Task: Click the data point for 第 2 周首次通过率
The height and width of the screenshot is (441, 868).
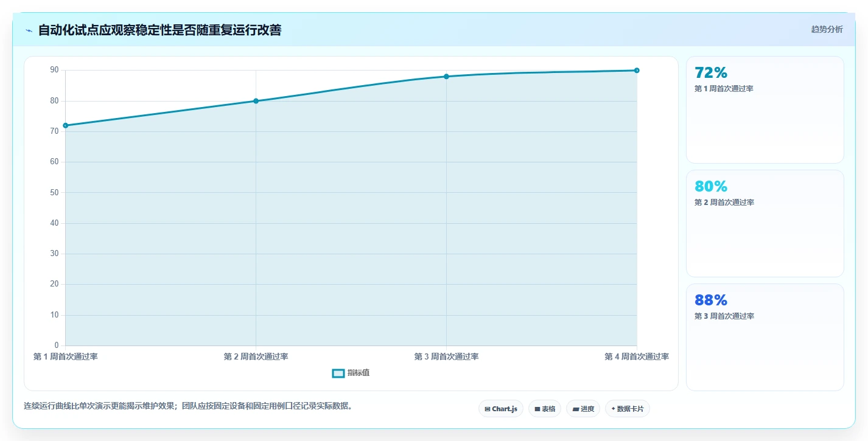Action: point(256,101)
